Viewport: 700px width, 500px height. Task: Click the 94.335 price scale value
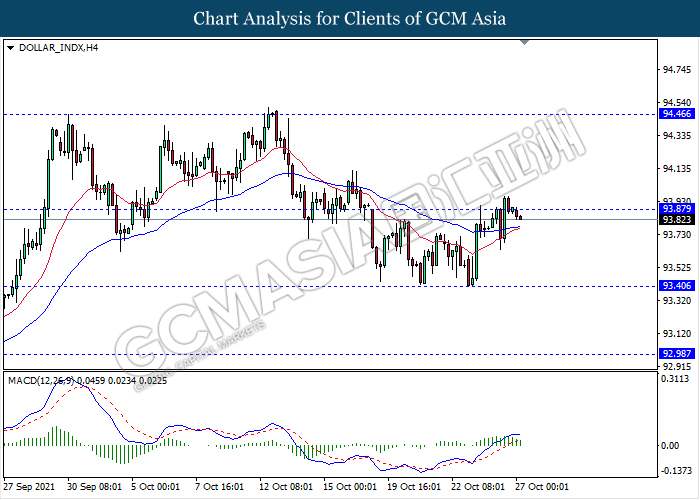tap(676, 136)
